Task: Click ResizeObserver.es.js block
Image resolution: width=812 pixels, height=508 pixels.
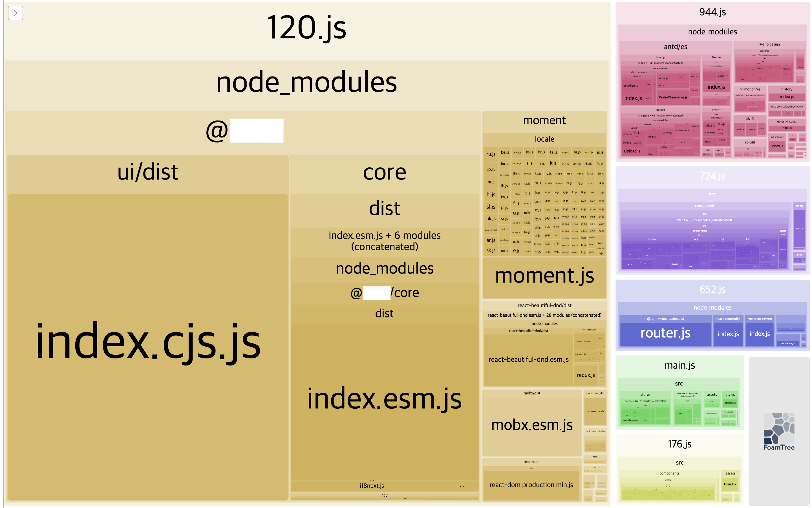Action: point(673,97)
